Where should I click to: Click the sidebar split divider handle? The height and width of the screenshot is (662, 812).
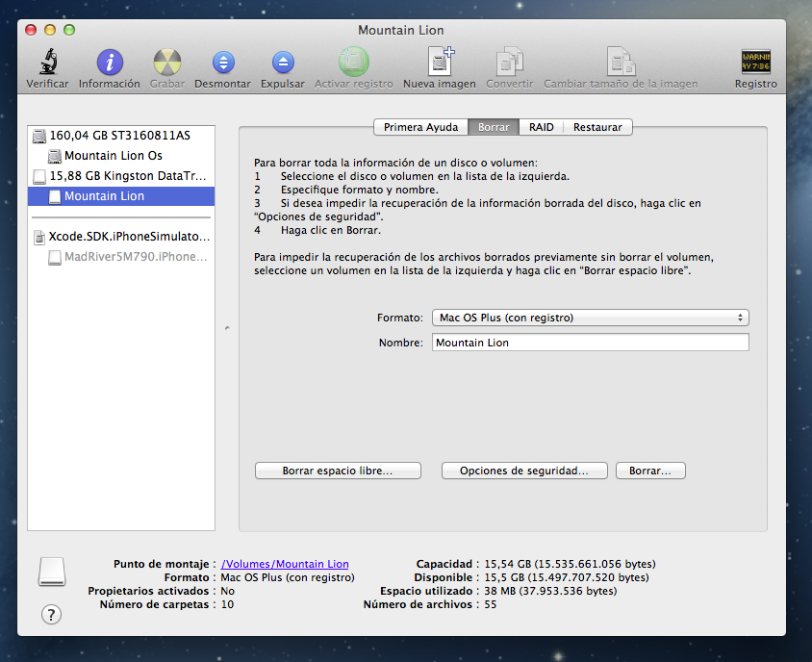(x=227, y=328)
